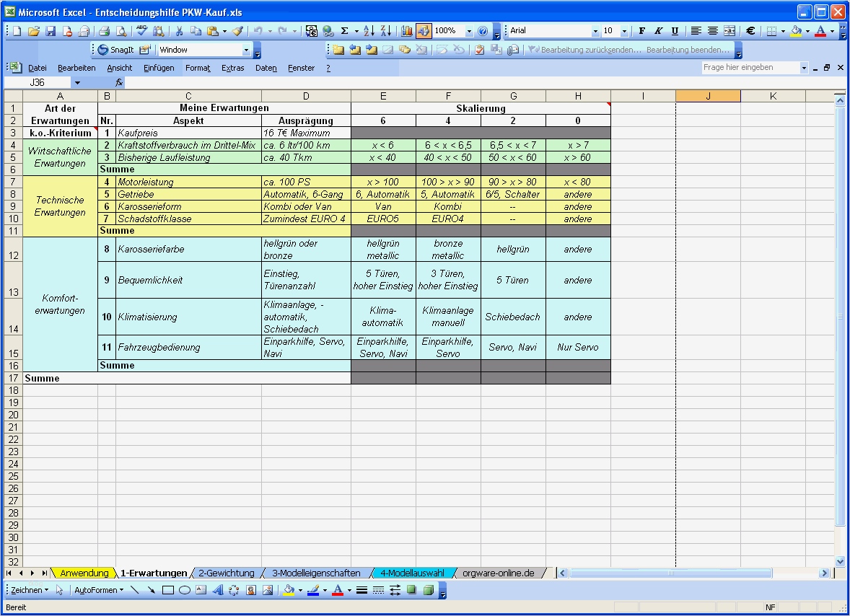
Task: Open the Extras menu
Action: tap(232, 69)
